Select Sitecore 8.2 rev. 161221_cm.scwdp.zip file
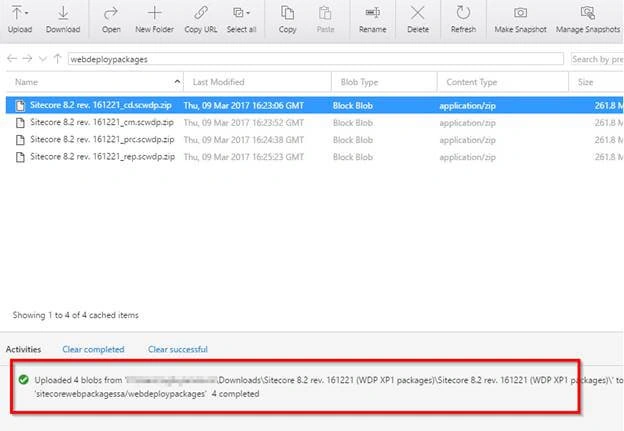The image size is (624, 431). [x=102, y=123]
